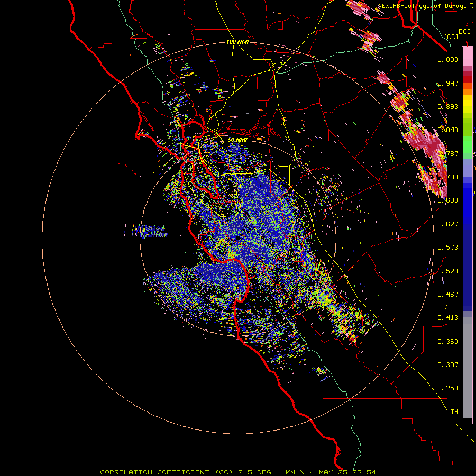The width and height of the screenshot is (476, 476).
Task: Select the 1.000 scale value
Action: pyautogui.click(x=448, y=59)
